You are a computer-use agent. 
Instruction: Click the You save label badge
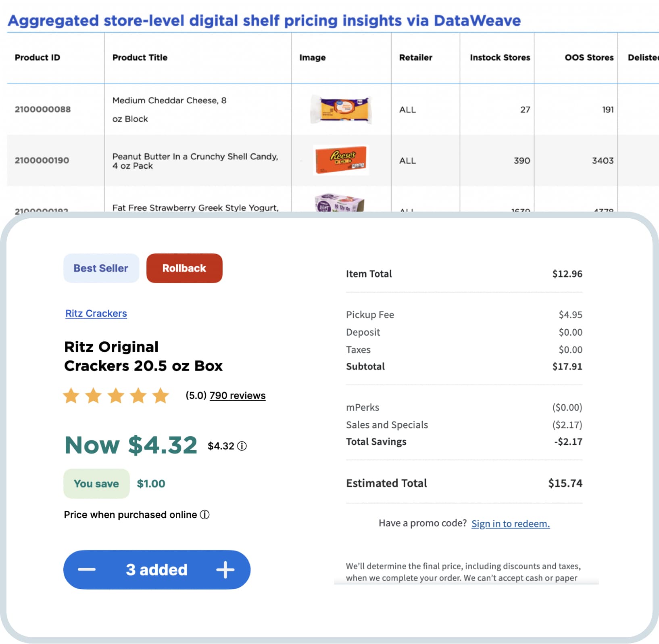96,483
